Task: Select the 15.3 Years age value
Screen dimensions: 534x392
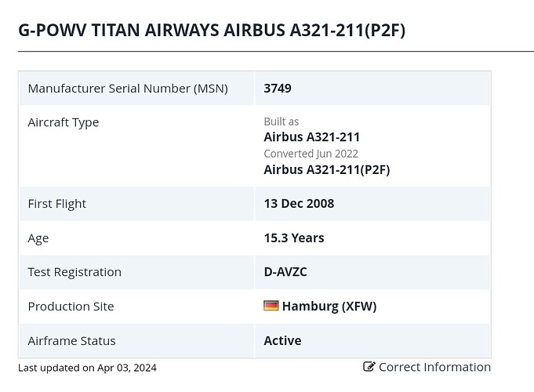Action: (294, 238)
